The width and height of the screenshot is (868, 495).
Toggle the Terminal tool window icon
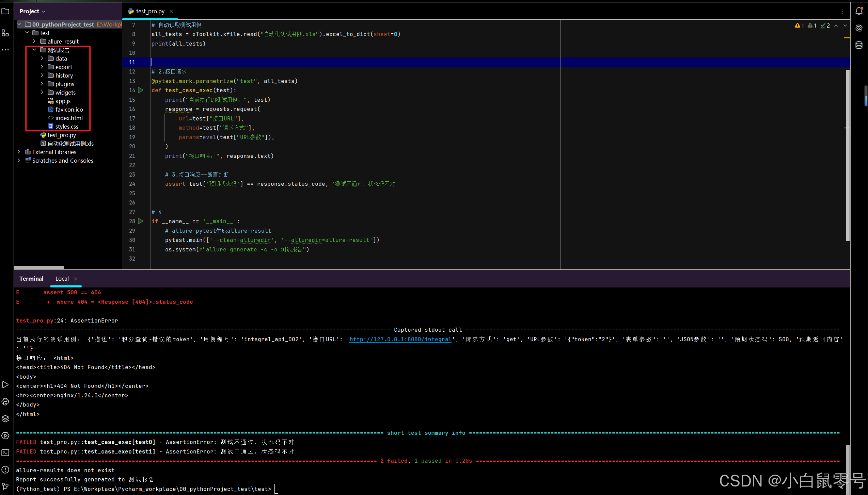[5, 452]
